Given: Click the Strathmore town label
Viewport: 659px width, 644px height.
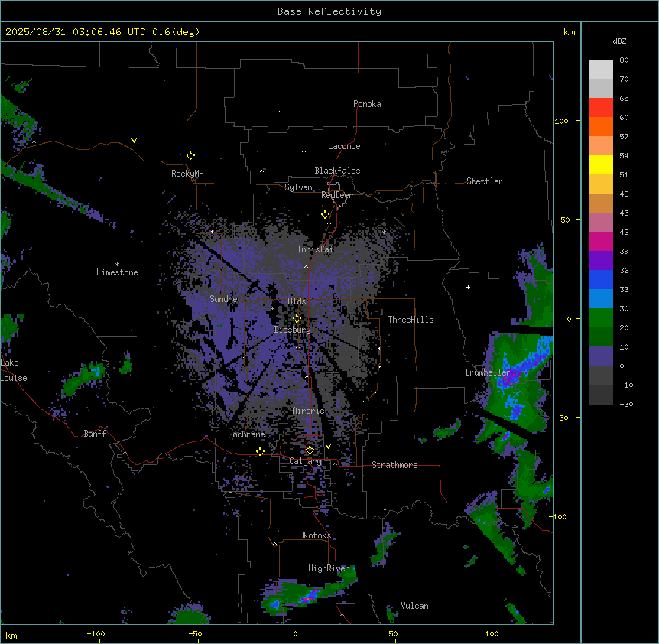Looking at the screenshot, I should coord(394,465).
